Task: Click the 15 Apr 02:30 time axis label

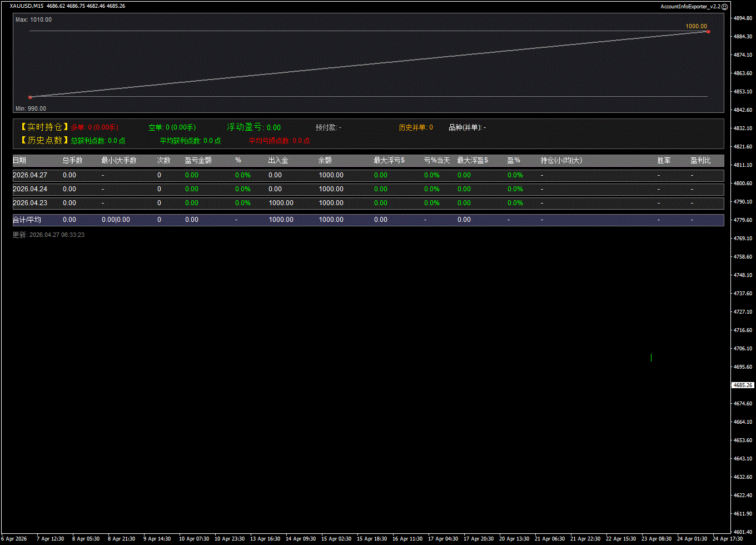Action: tap(336, 539)
